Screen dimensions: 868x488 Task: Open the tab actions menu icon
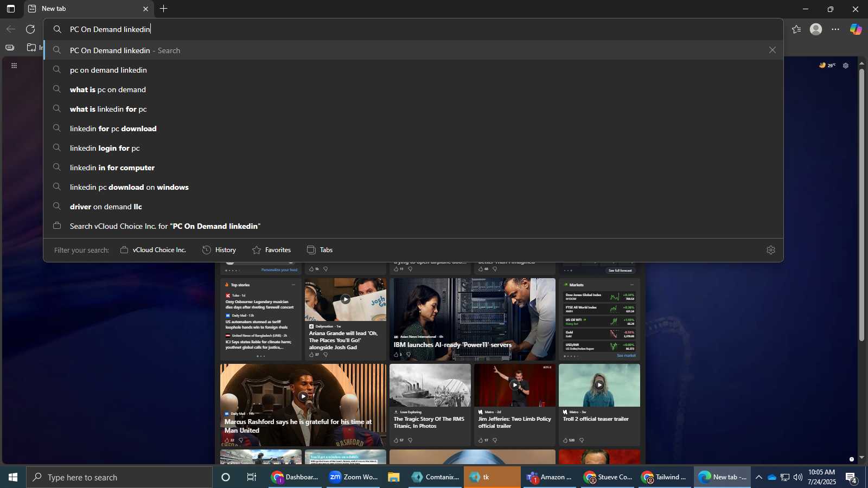11,9
